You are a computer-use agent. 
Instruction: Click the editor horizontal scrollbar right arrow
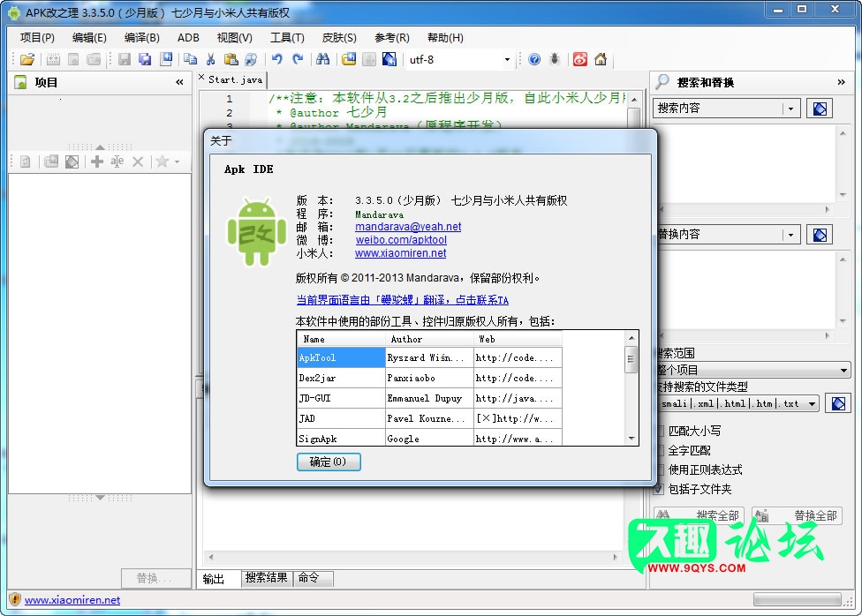point(616,557)
